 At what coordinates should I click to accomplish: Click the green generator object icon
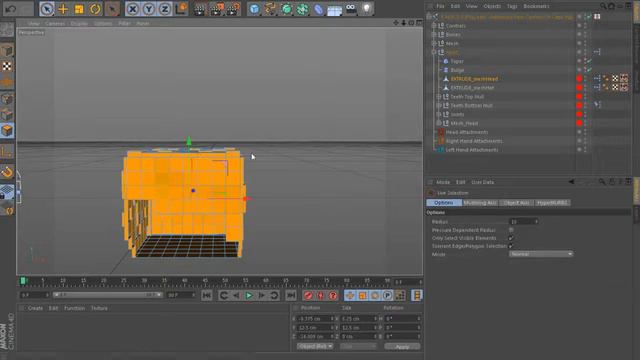click(287, 9)
